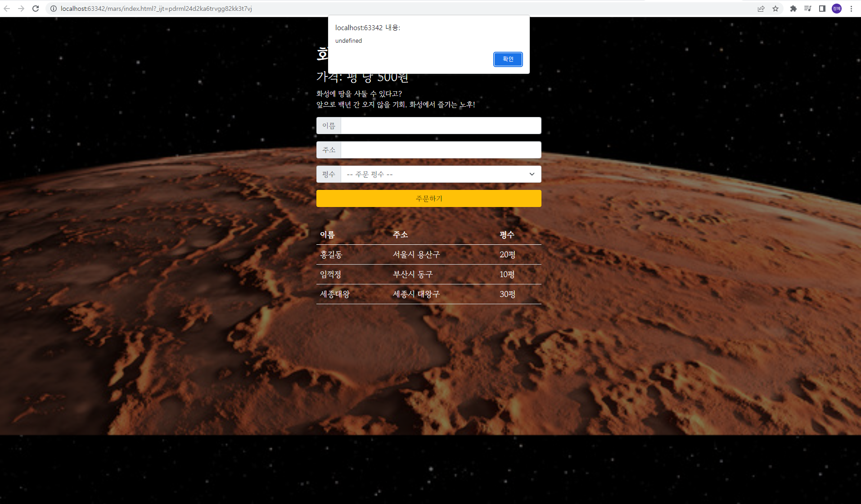The width and height of the screenshot is (861, 504).
Task: Focus the 이름 input field
Action: pos(441,126)
